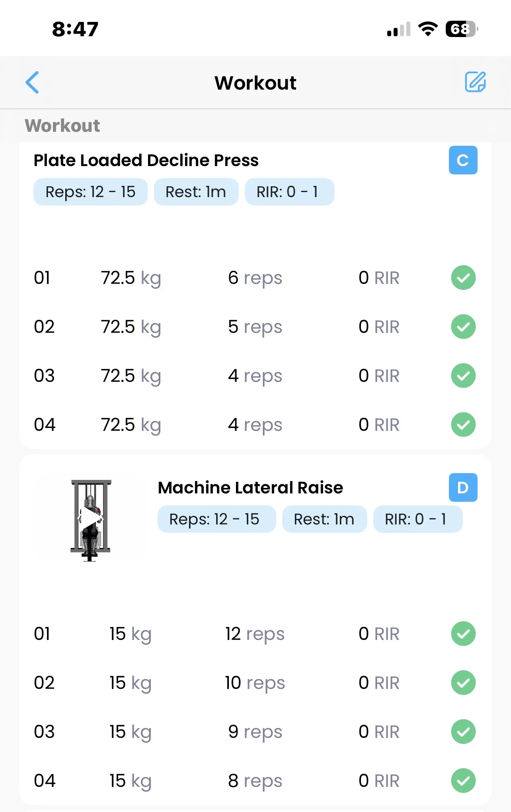511x812 pixels.
Task: Tap the back chevron arrow
Action: pyautogui.click(x=32, y=82)
